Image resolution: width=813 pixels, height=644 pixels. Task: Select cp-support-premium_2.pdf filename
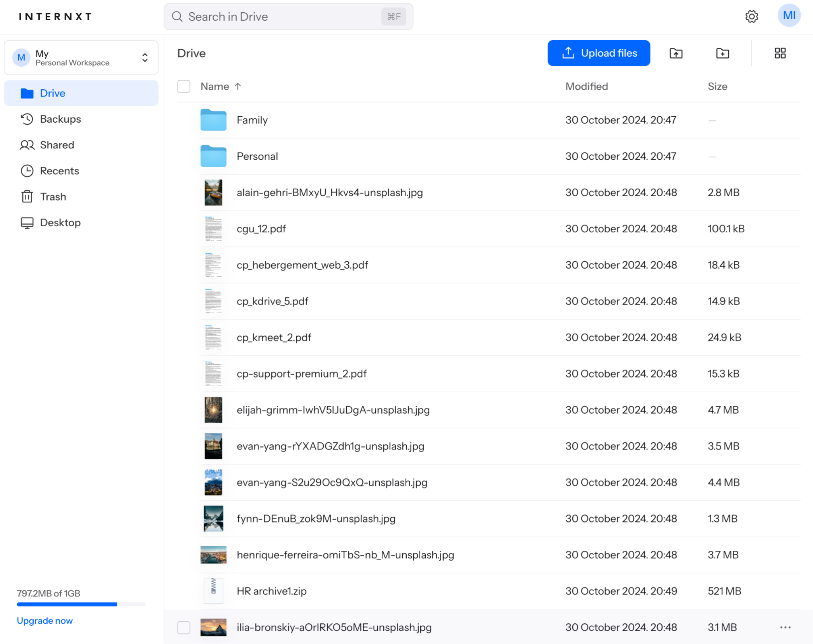302,374
